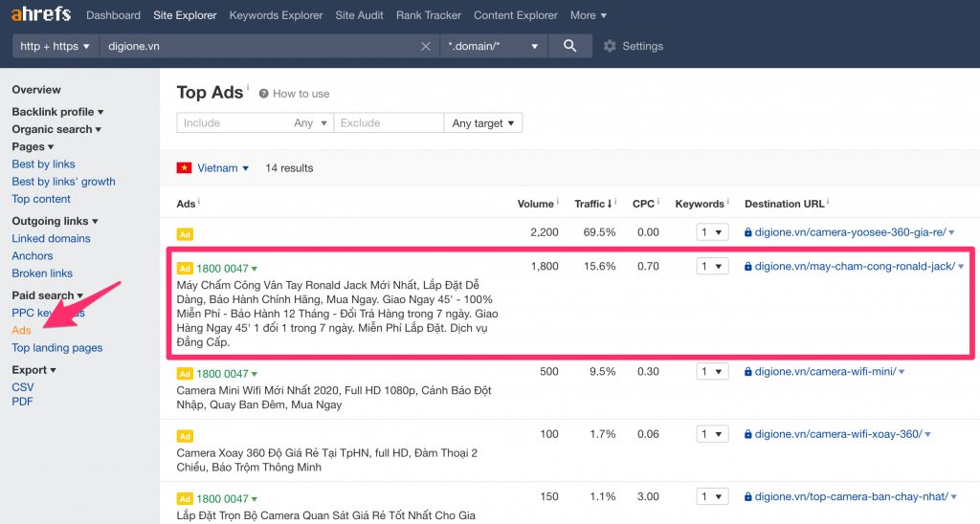980x524 pixels.
Task: Click the Ad badge in Camera Xoay 360 row
Action: tap(185, 436)
